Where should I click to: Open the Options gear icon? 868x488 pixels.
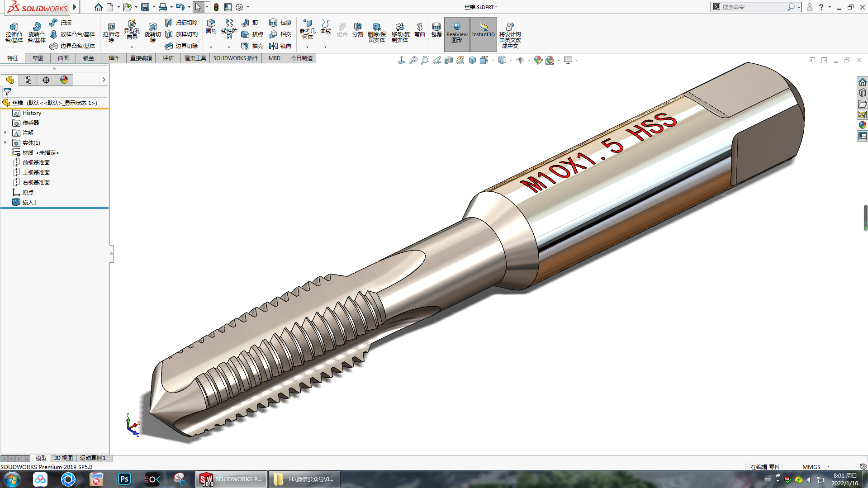pos(239,7)
